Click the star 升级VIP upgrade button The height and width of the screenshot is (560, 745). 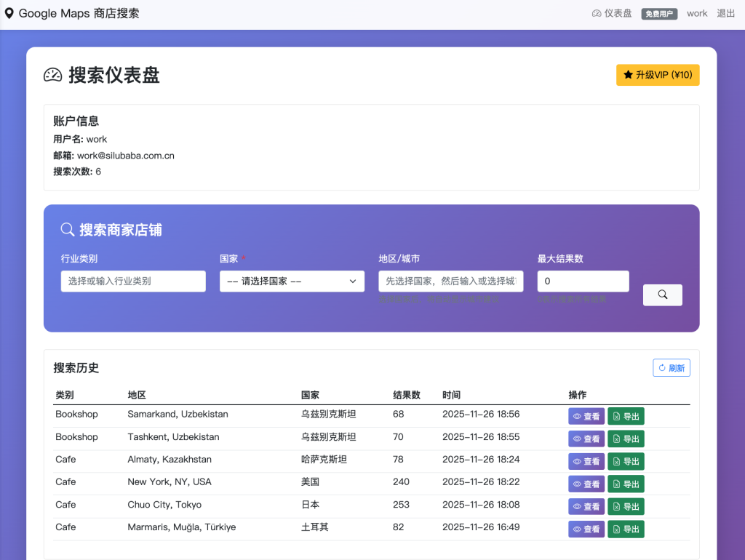click(657, 75)
